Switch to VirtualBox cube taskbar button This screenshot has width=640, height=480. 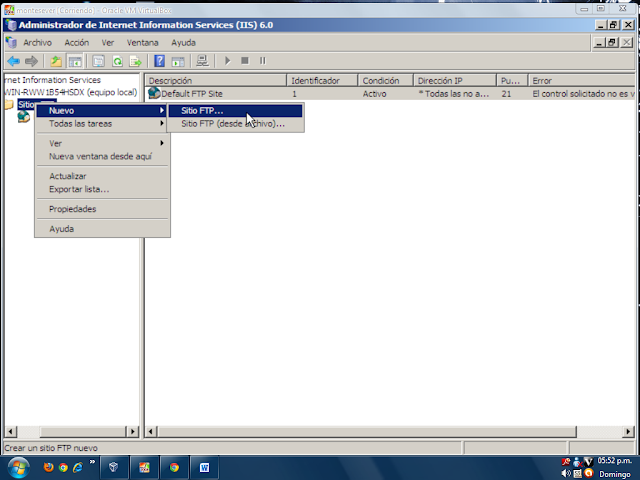pos(114,468)
